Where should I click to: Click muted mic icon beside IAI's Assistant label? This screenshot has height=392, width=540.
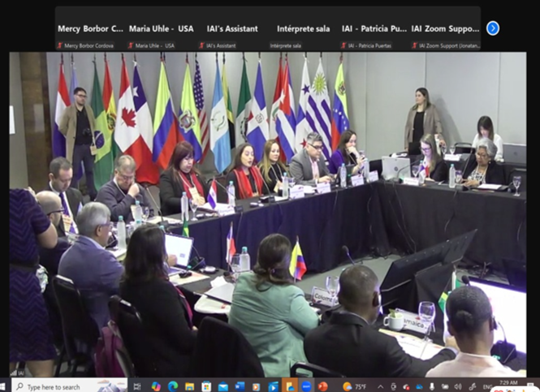[202, 45]
